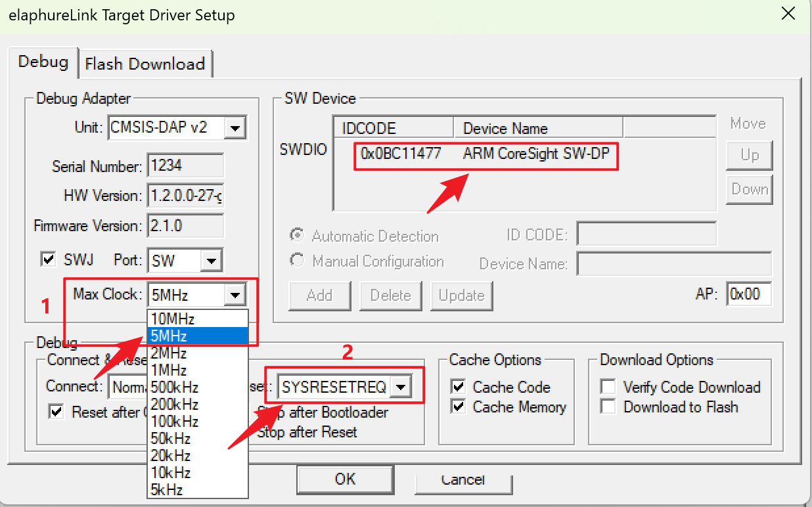Open the Port SW dropdown
The height and width of the screenshot is (507, 812).
pos(212,261)
